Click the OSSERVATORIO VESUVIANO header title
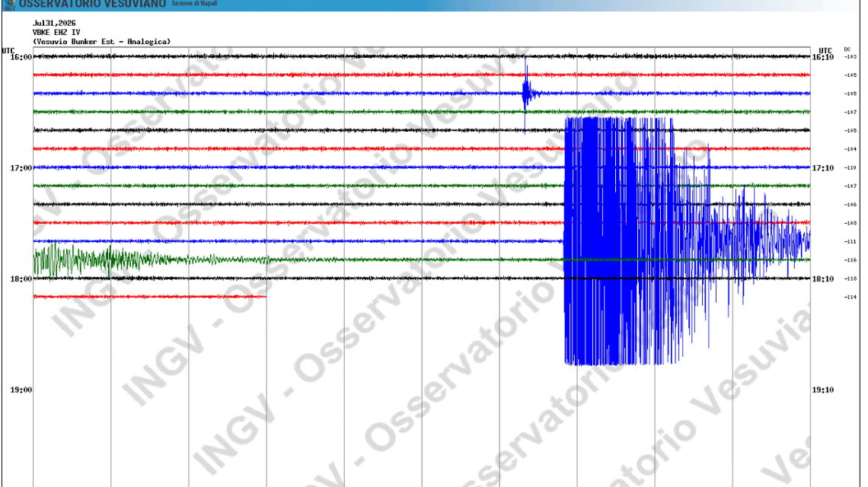This screenshot has width=868, height=487. click(92, 4)
